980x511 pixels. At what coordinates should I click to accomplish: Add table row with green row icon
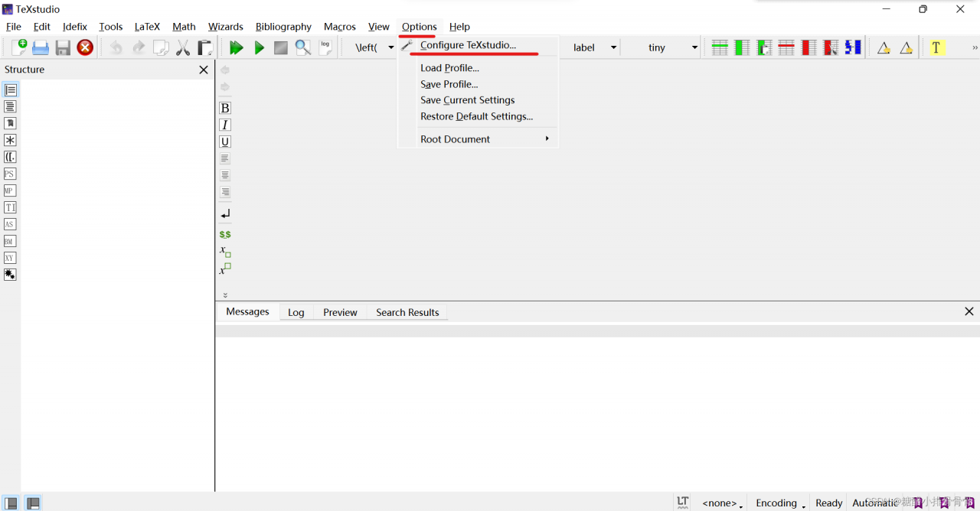click(720, 47)
